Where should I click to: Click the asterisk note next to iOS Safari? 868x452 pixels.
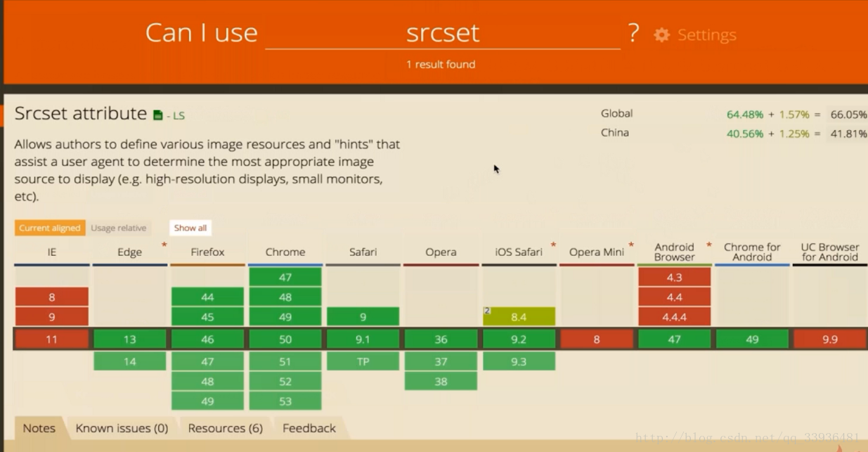click(553, 245)
